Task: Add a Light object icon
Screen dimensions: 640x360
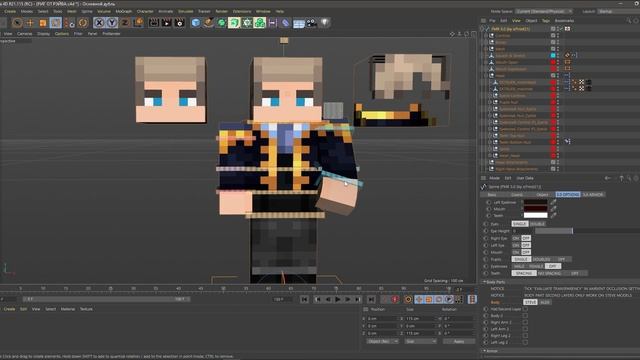Action: 324,23
